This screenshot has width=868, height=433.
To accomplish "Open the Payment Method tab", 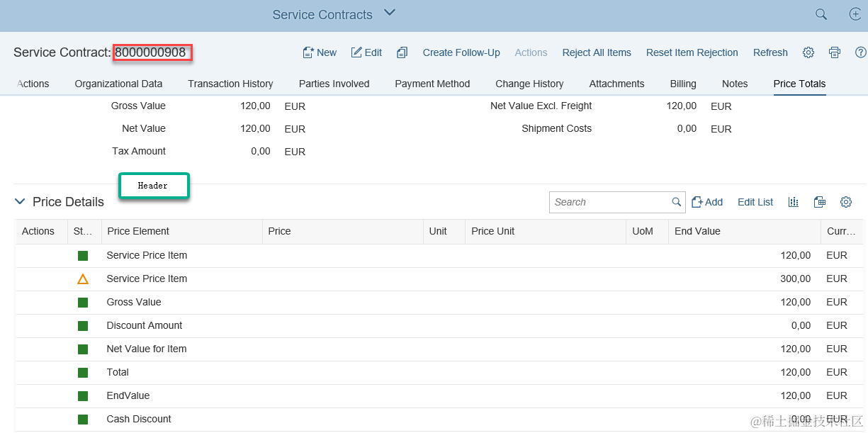I will pyautogui.click(x=432, y=84).
